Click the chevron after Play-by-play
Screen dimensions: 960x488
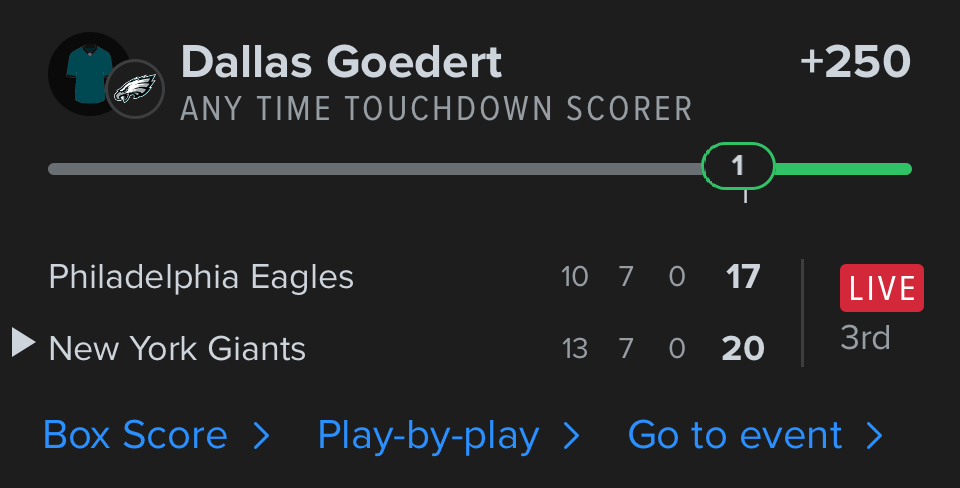pyautogui.click(x=571, y=436)
